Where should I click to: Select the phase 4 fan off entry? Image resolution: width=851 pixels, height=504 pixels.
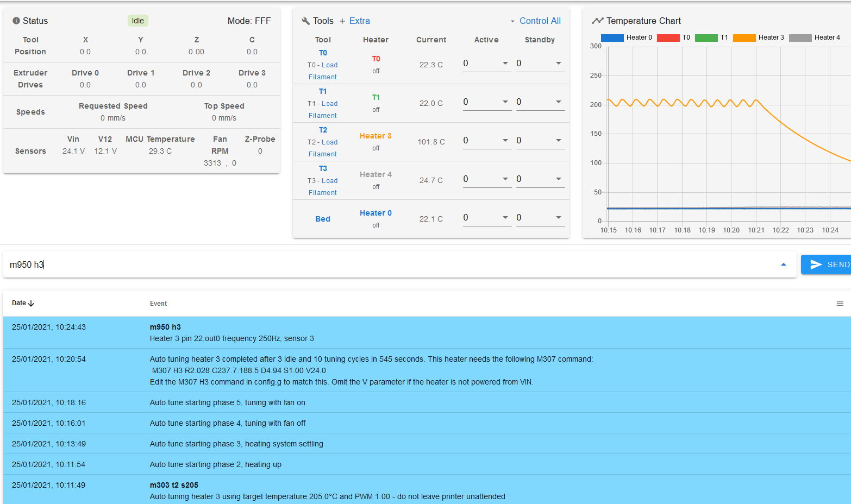click(427, 423)
